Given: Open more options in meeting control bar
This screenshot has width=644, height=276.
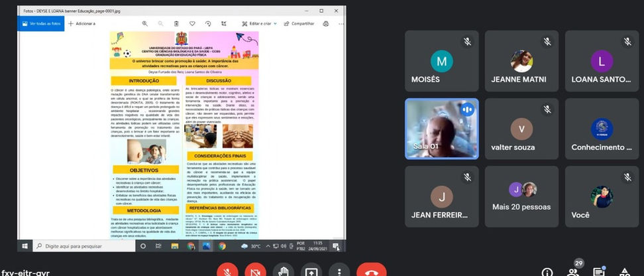Looking at the screenshot, I should [x=339, y=271].
